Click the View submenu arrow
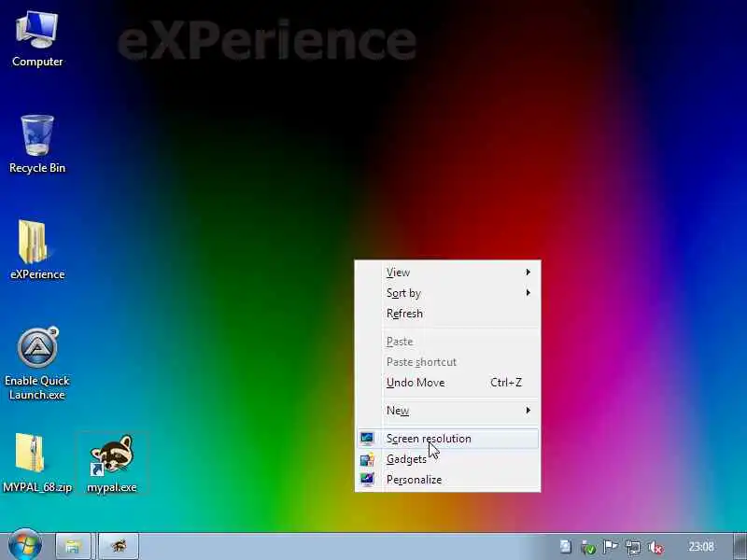 (x=528, y=273)
